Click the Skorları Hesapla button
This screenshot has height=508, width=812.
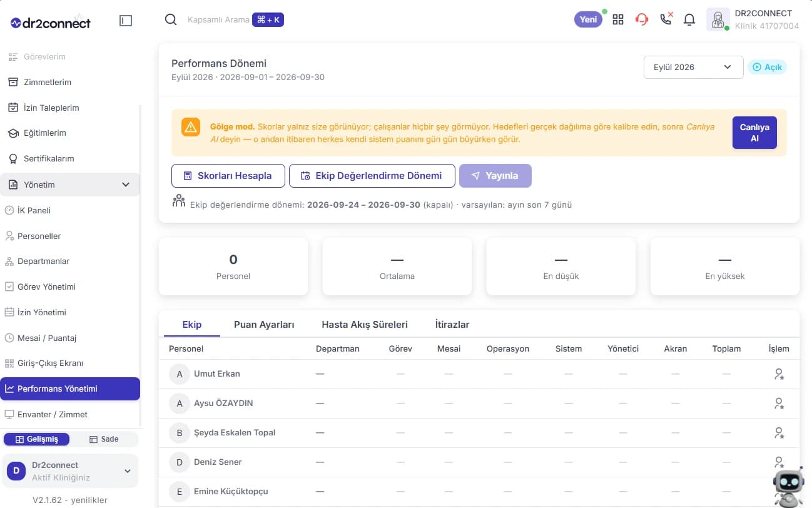pyautogui.click(x=228, y=176)
